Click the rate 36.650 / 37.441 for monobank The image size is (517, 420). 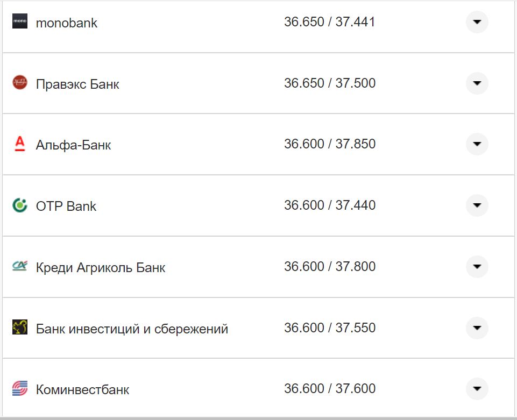point(330,23)
